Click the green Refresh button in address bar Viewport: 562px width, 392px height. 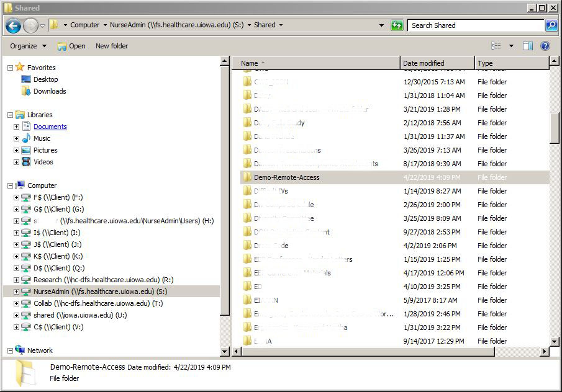pyautogui.click(x=397, y=25)
